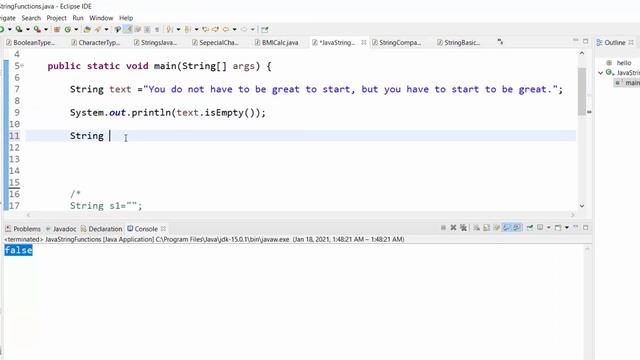Open the Help menu
Viewport: 640px width, 360px height.
pos(126,18)
